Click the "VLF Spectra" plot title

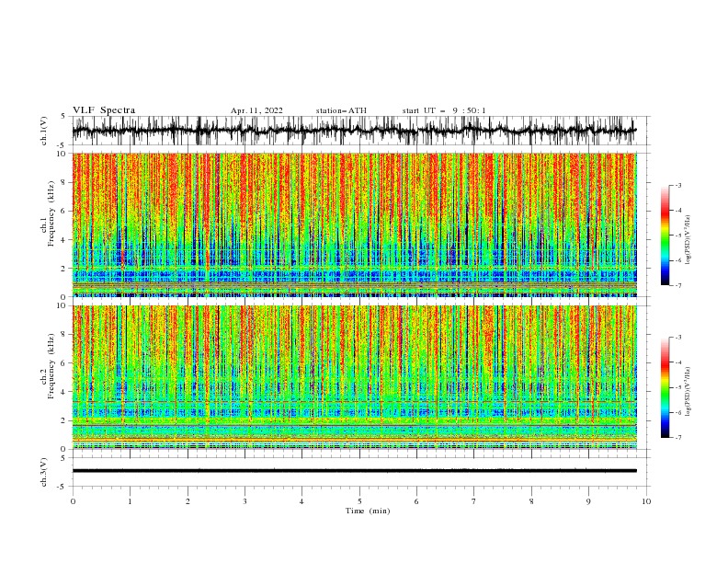104,110
